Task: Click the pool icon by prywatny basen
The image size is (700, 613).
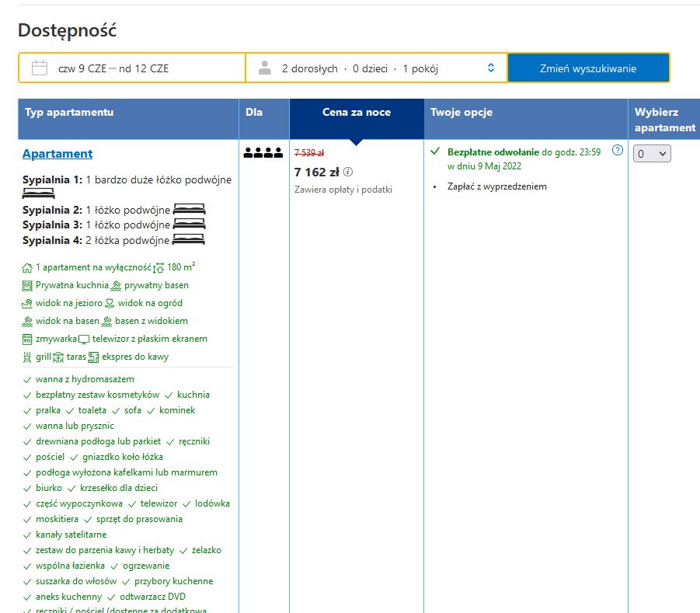Action: [x=116, y=286]
